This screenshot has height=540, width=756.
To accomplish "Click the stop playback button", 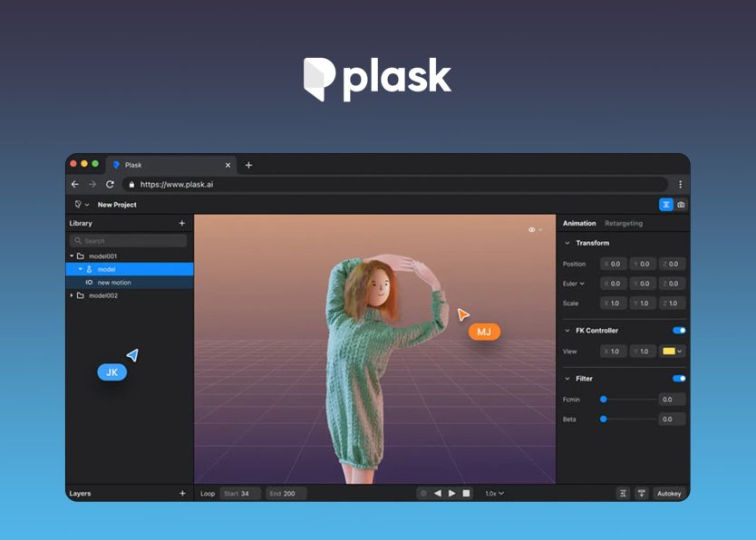I will click(467, 494).
